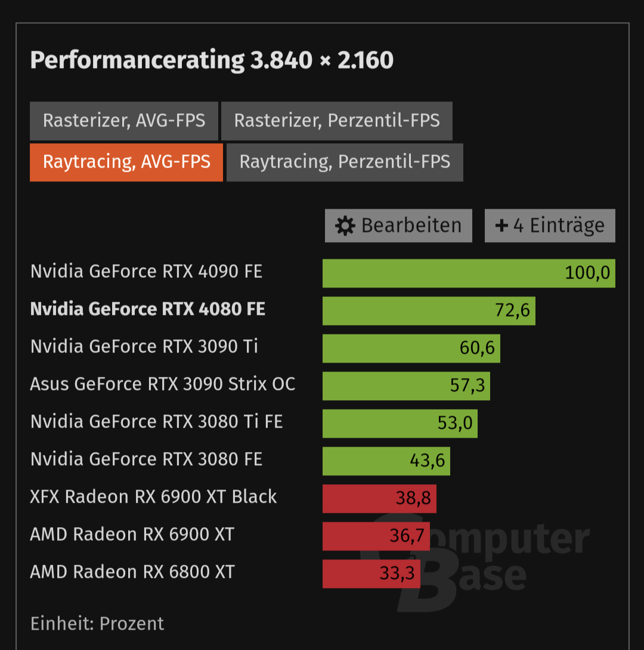Select the Raytracing, AVG-FPS tab

(126, 162)
